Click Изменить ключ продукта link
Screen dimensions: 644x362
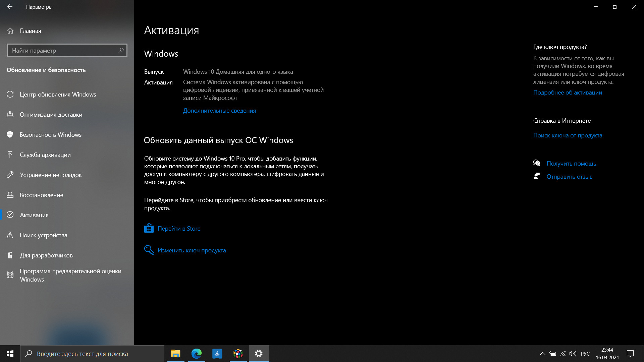pos(192,250)
